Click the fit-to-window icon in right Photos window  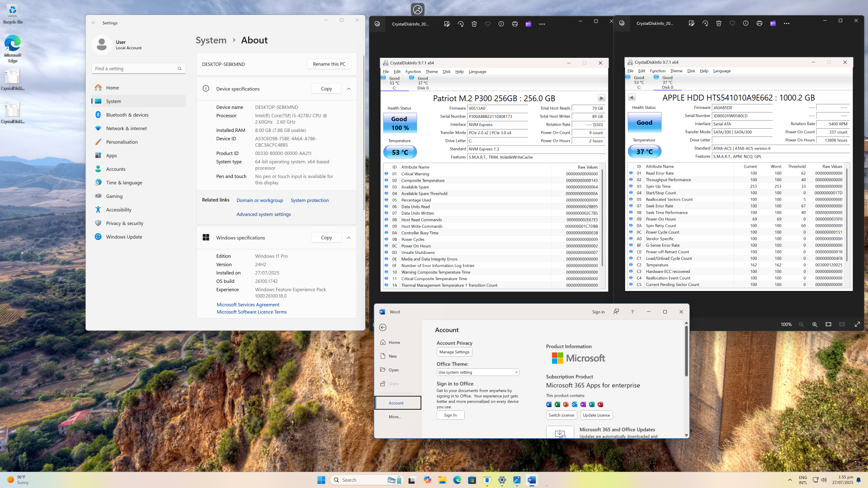click(828, 324)
